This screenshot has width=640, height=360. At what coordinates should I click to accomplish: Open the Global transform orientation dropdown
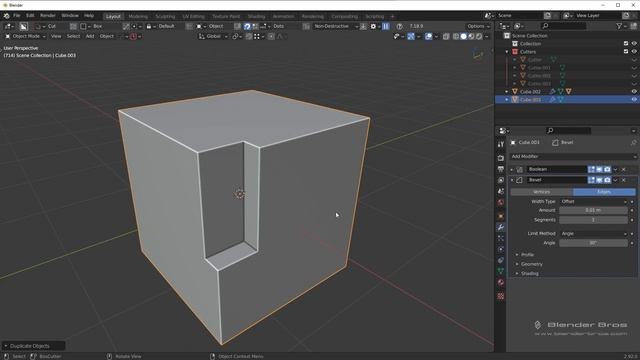pyautogui.click(x=213, y=36)
